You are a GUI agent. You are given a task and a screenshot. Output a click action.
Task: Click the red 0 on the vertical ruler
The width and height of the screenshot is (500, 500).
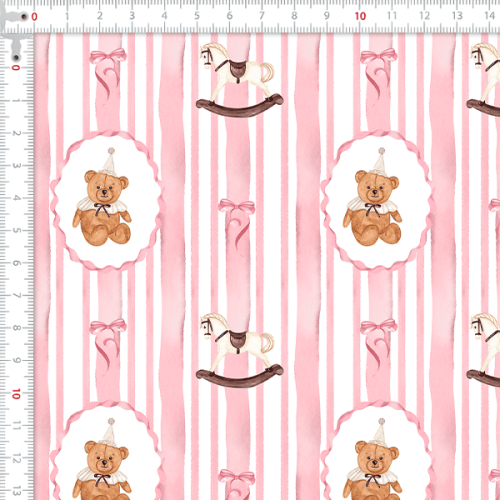pyautogui.click(x=16, y=68)
